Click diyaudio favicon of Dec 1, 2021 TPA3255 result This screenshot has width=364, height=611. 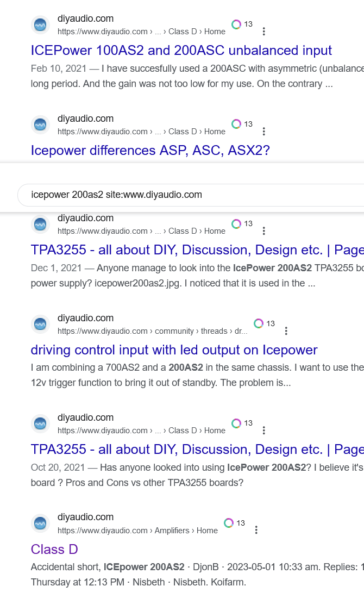point(41,225)
